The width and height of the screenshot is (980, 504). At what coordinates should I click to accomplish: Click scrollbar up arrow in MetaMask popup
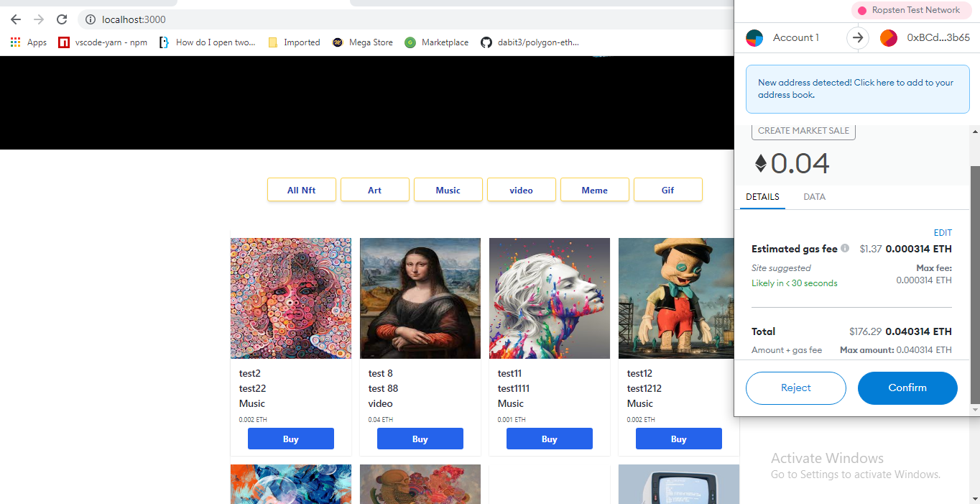pyautogui.click(x=975, y=132)
